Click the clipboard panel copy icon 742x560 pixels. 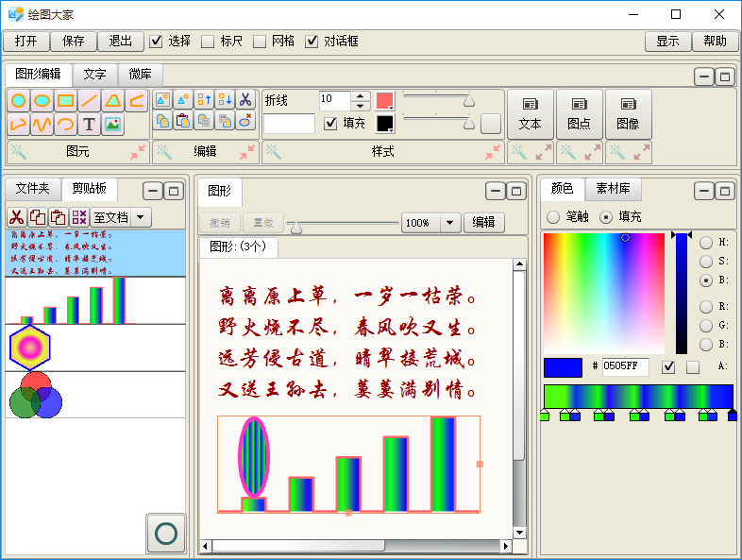38,217
